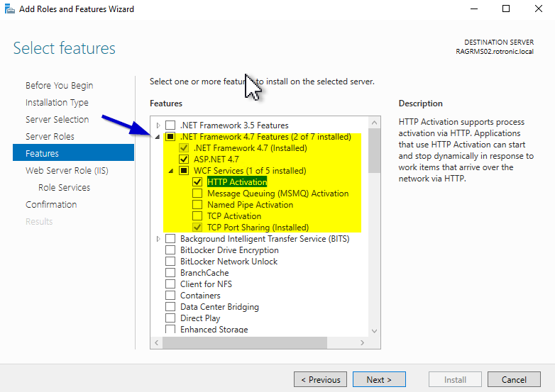Open the Installation Type step

57,103
